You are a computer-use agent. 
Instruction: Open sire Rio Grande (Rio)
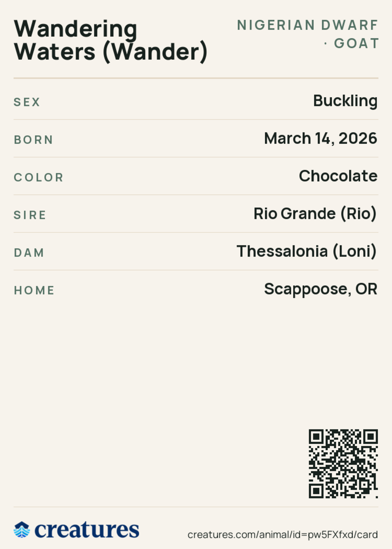point(315,214)
